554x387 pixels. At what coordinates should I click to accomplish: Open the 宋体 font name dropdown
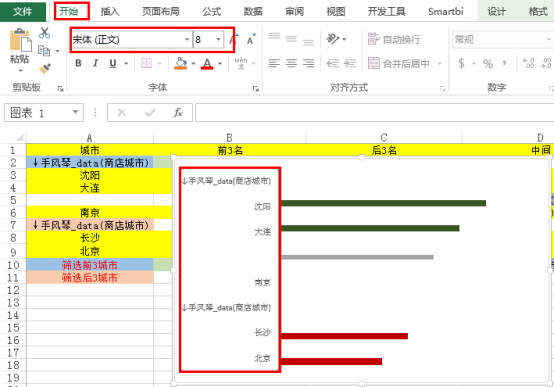[x=187, y=39]
